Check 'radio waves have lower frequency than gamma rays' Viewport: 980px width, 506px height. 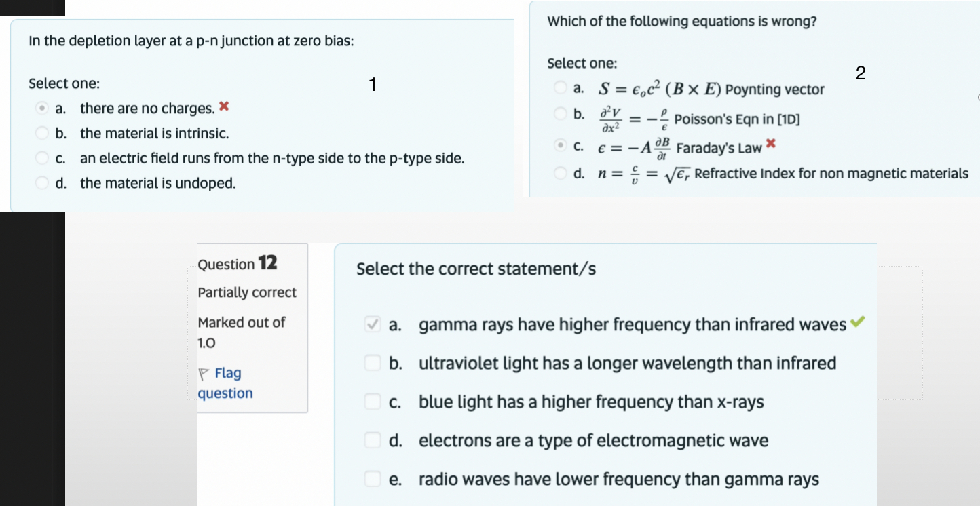372,479
